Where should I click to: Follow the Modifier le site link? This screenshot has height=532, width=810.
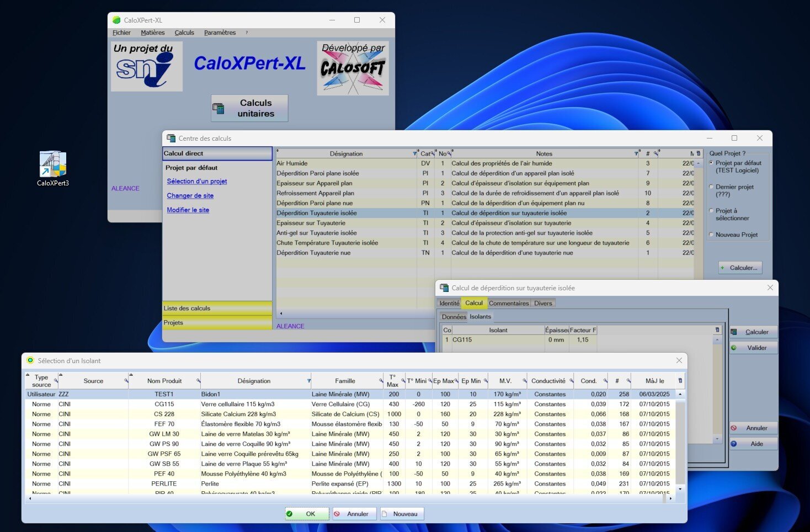188,210
